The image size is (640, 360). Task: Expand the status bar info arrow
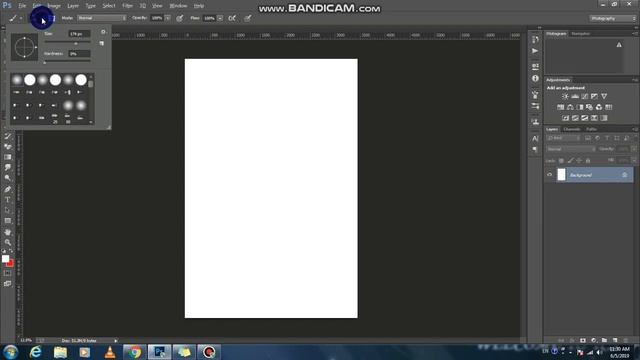[x=116, y=340]
